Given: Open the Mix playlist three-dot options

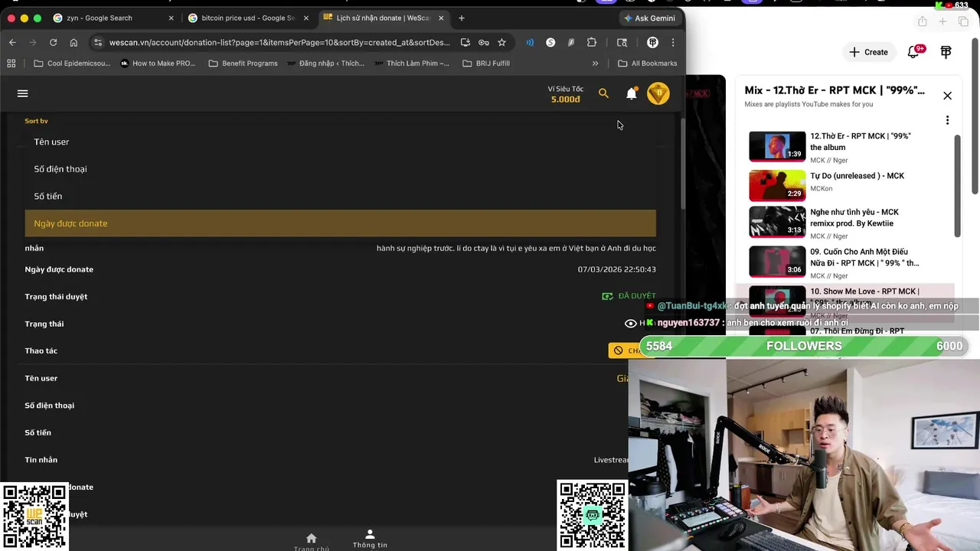Looking at the screenshot, I should click(947, 120).
